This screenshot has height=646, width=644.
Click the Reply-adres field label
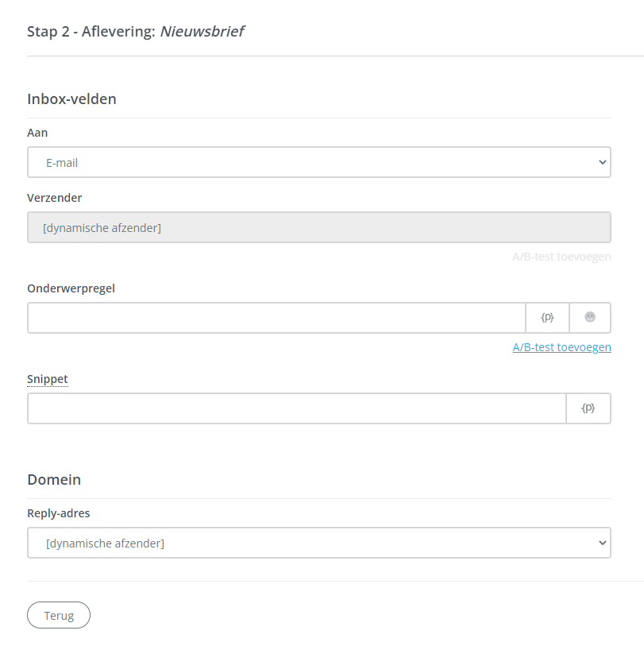tap(58, 513)
